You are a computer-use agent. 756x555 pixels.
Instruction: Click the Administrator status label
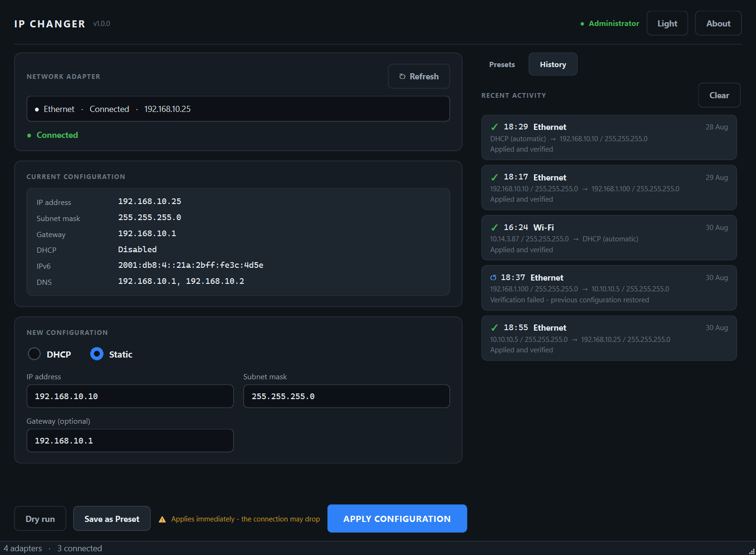pos(614,23)
